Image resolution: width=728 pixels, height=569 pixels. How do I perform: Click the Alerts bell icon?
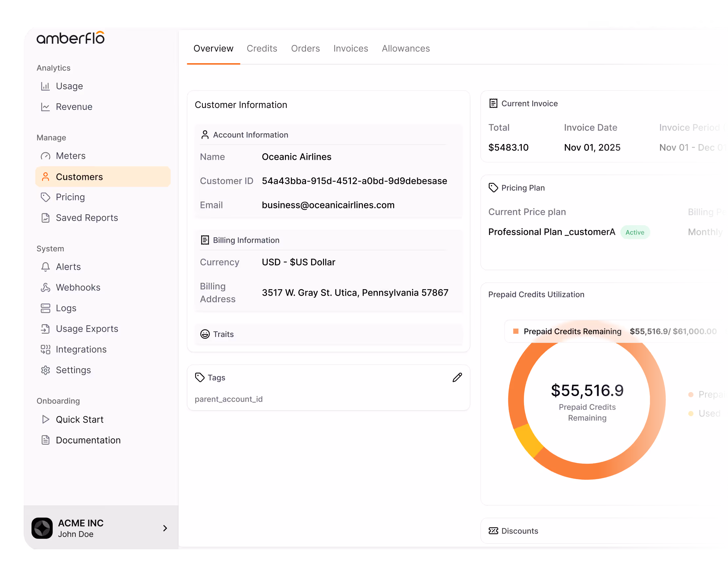pyautogui.click(x=45, y=267)
